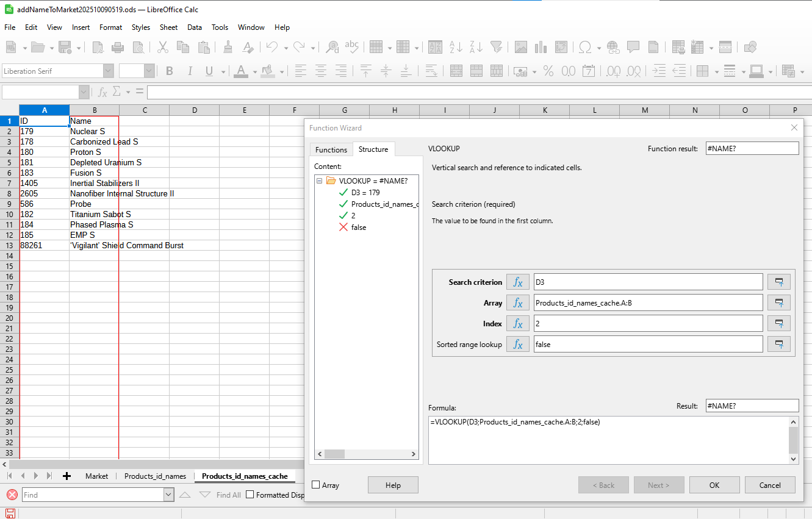Switch to the Functions tab
The width and height of the screenshot is (812, 519).
point(331,149)
